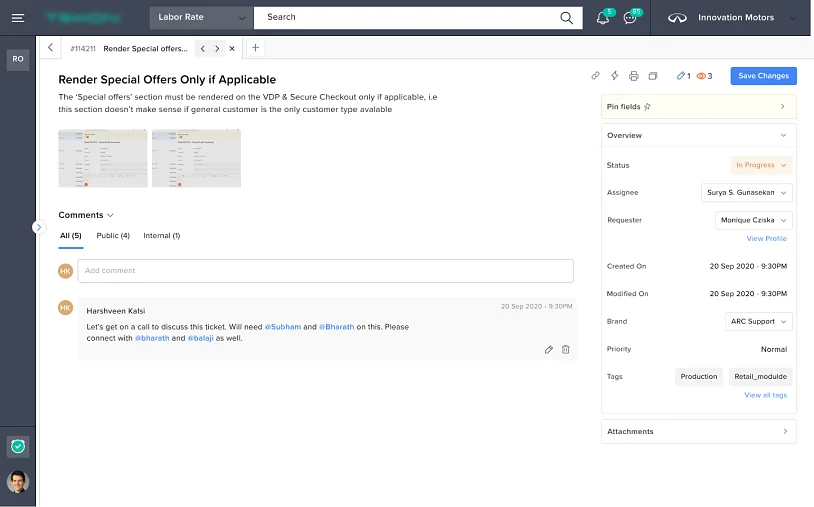
Task: Change the In Progress status dropdown
Action: pyautogui.click(x=761, y=166)
